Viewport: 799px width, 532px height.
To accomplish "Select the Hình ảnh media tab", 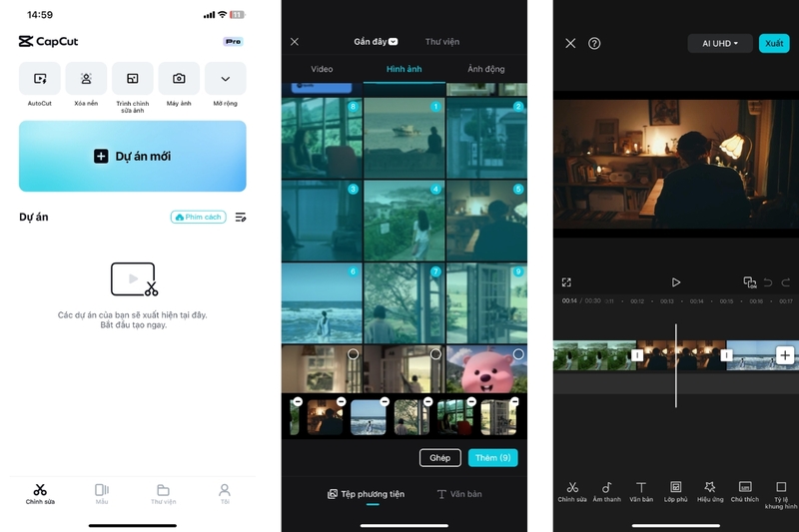I will coord(404,69).
